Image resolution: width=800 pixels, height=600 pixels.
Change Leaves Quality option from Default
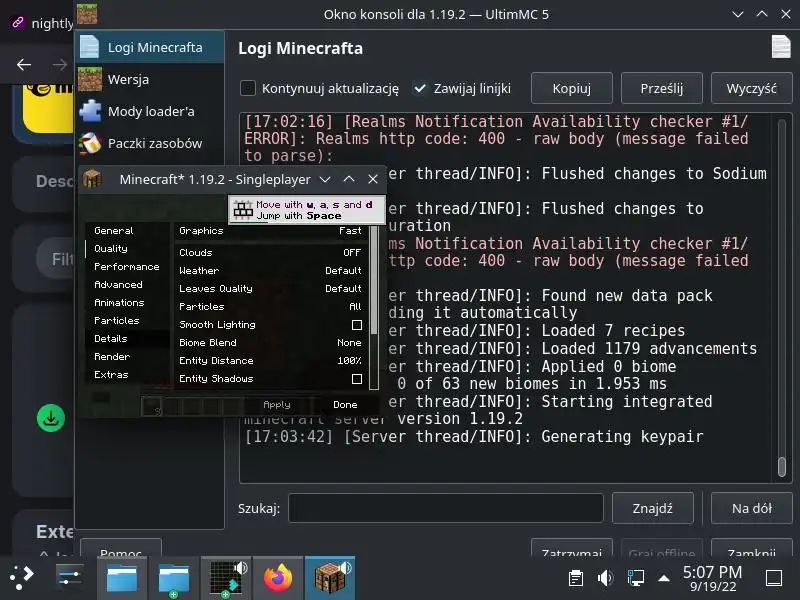270,288
